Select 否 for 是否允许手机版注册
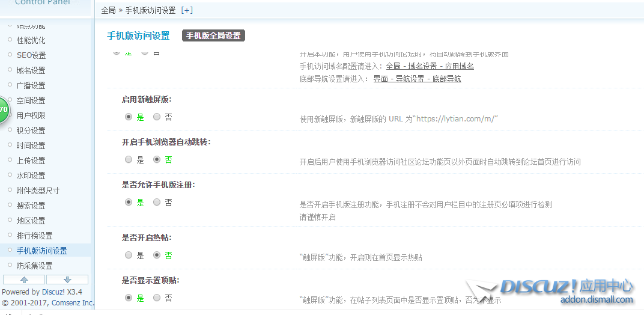Viewport: 644px width, 315px height. (x=157, y=203)
